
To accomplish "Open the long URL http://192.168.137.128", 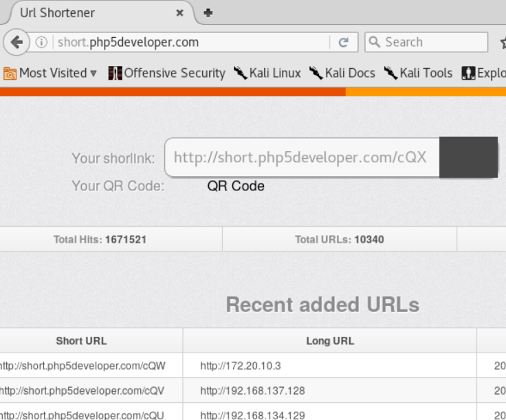I will click(252, 391).
